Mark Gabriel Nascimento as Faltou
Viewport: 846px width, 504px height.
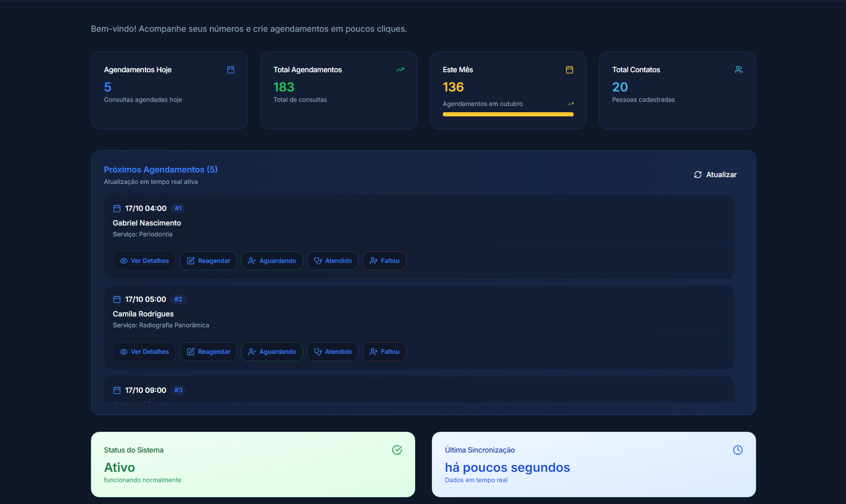click(x=384, y=261)
